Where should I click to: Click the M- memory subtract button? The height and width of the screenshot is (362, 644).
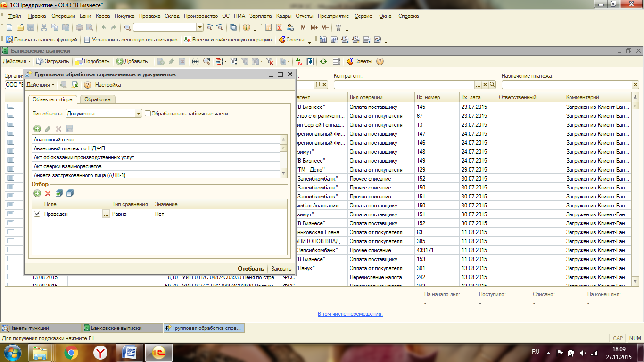[x=325, y=27]
